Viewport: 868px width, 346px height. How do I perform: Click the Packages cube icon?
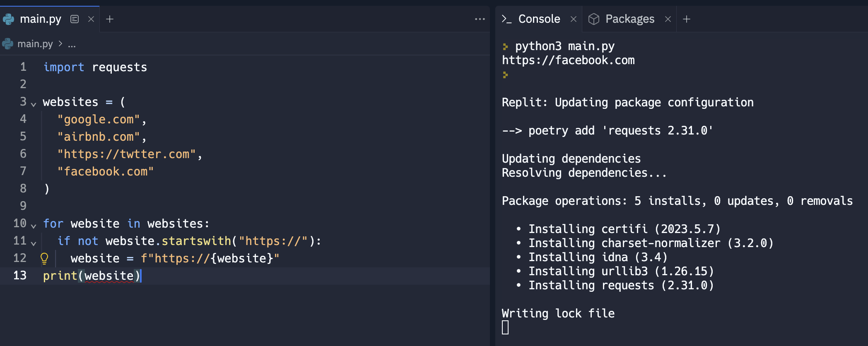(x=594, y=19)
